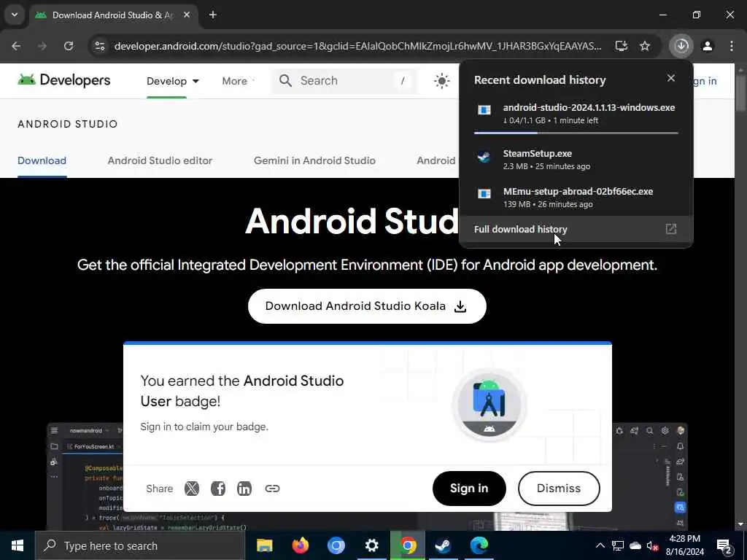Open the Windows Start menu
Image resolution: width=747 pixels, height=560 pixels.
click(18, 545)
